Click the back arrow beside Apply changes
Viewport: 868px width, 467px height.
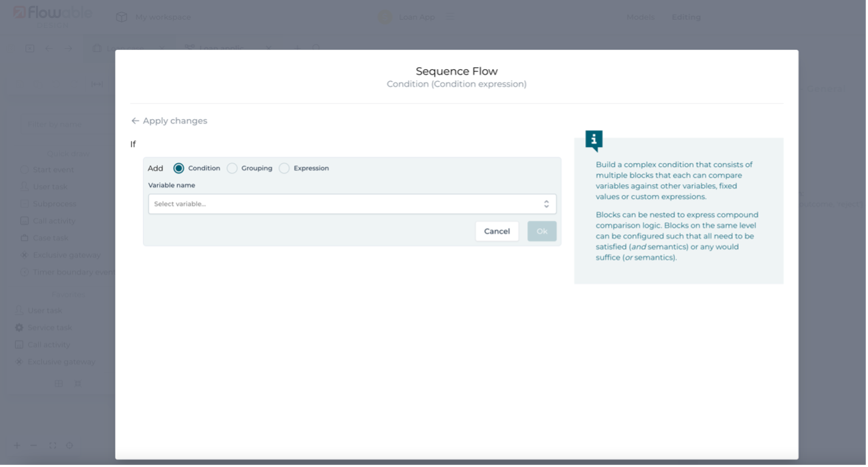(135, 121)
